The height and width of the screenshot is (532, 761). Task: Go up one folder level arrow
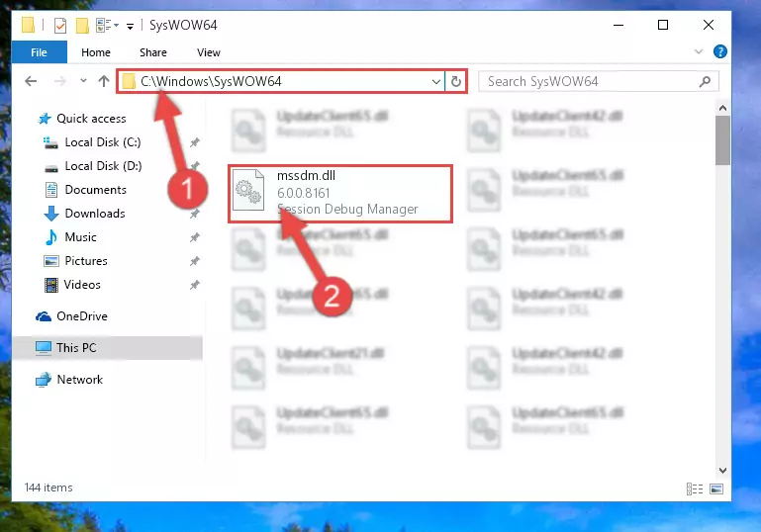(x=104, y=81)
